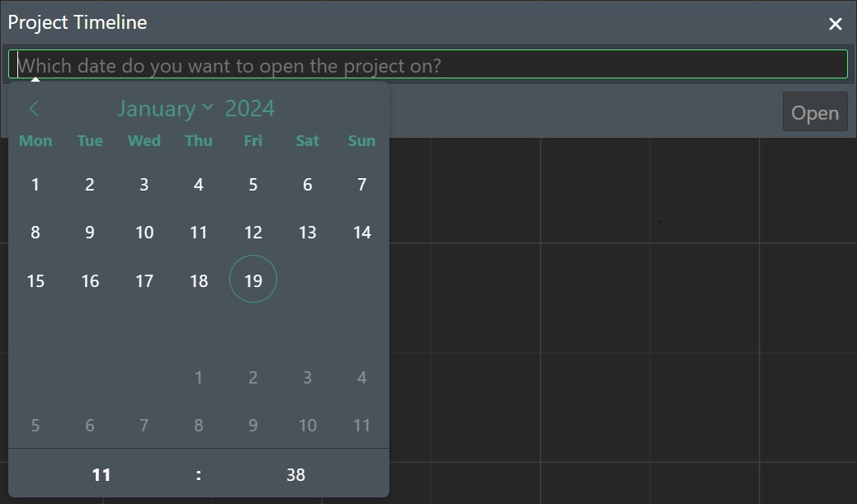Choose January 6 under Sat
The image size is (857, 504).
tap(307, 185)
